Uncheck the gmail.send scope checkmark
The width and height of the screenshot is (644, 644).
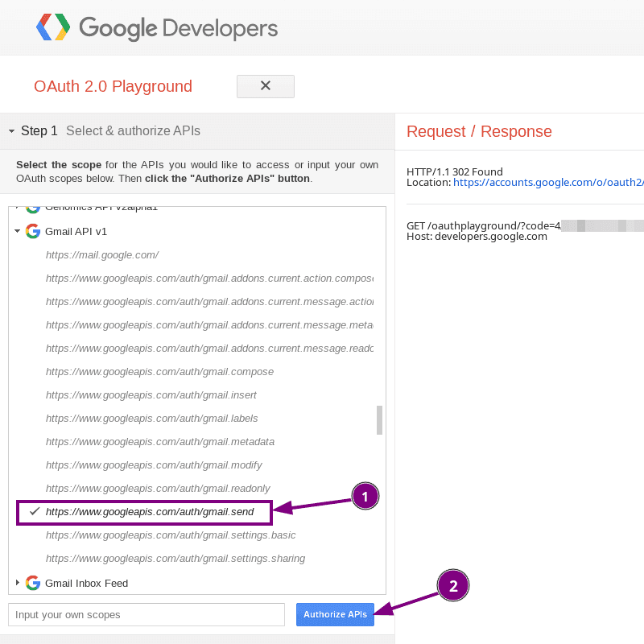click(x=35, y=511)
